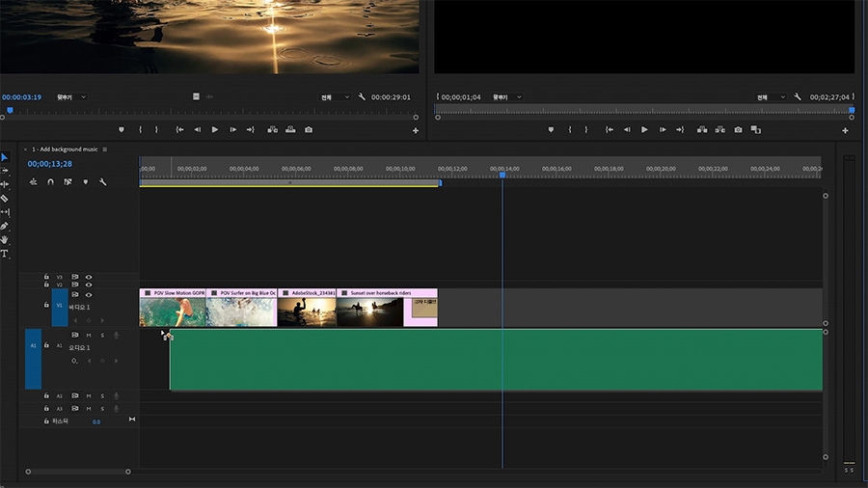Open the Program monitor playback resolution dropdown
This screenshot has width=868, height=488.
coord(770,97)
